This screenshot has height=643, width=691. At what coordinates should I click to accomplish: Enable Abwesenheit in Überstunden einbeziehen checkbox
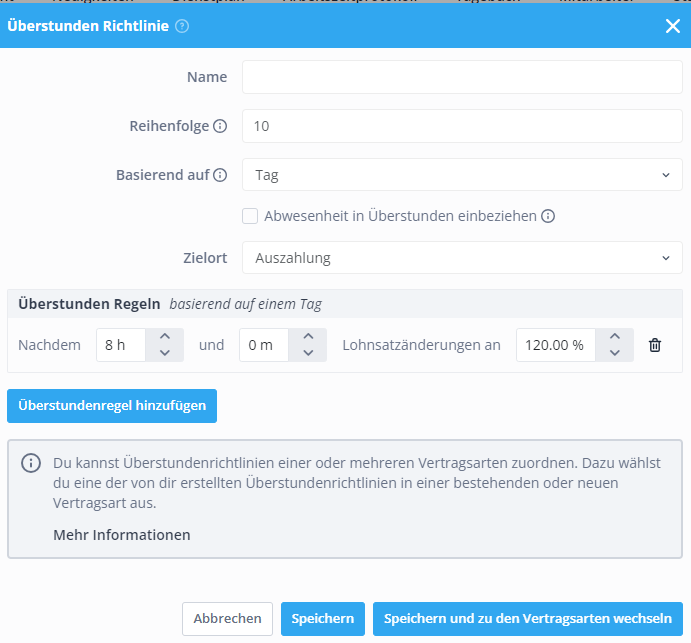[250, 216]
